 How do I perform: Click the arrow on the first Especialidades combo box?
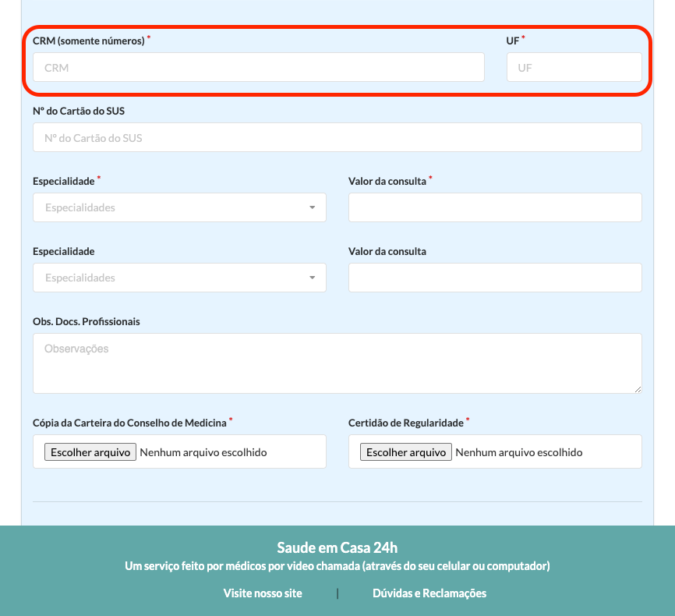pos(312,208)
